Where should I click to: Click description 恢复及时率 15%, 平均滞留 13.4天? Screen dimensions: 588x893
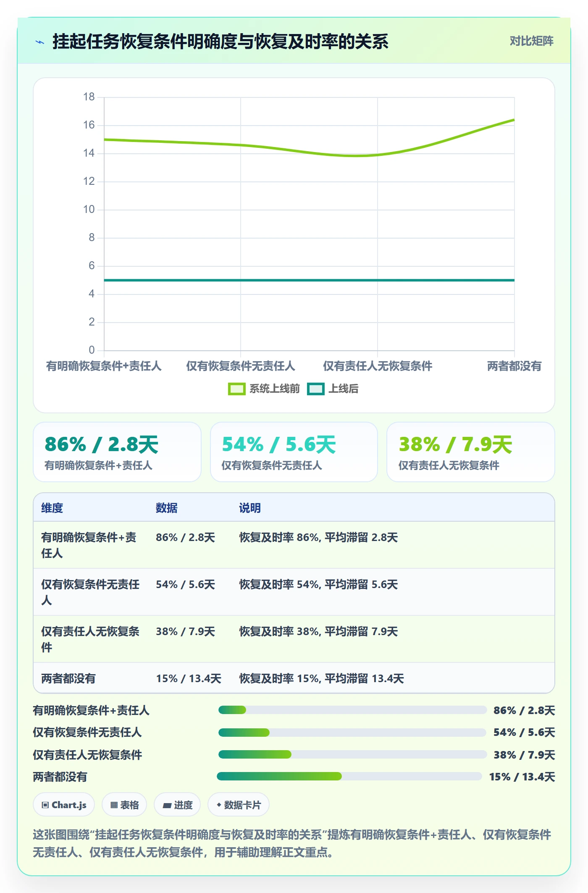pos(321,678)
